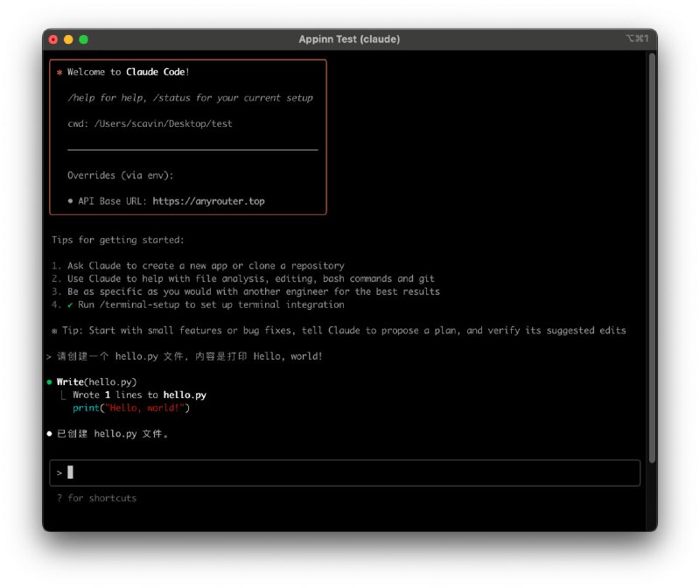Image resolution: width=700 pixels, height=588 pixels.
Task: Click the ⌥⌘1 shortcut indicator in the title bar
Action: pos(636,39)
